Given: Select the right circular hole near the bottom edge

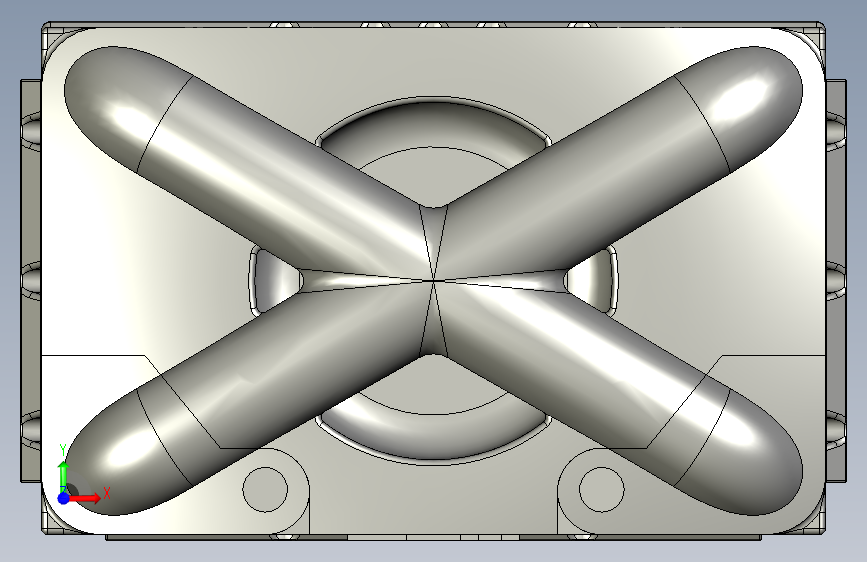Looking at the screenshot, I should [602, 490].
